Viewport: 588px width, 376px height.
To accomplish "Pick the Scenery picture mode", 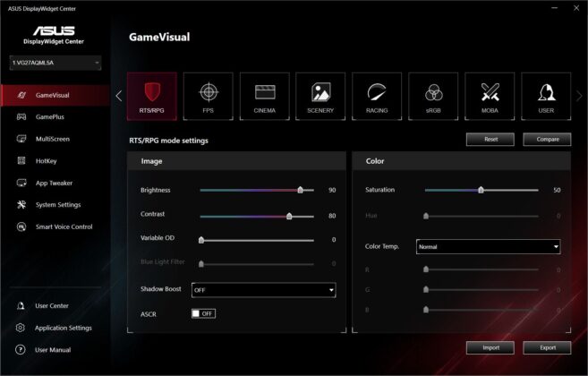I will (320, 97).
